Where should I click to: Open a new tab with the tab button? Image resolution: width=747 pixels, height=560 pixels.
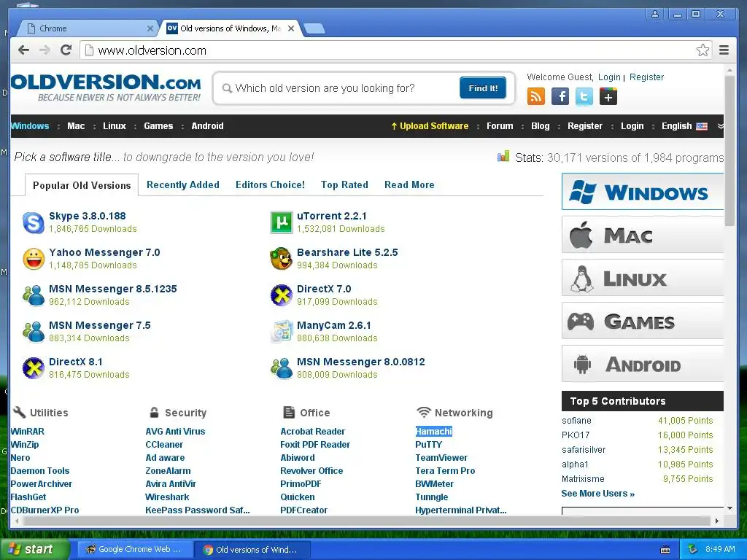click(x=314, y=28)
